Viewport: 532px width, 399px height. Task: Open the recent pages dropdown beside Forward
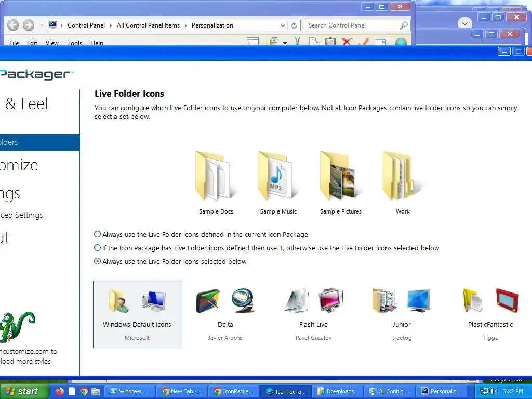42,25
